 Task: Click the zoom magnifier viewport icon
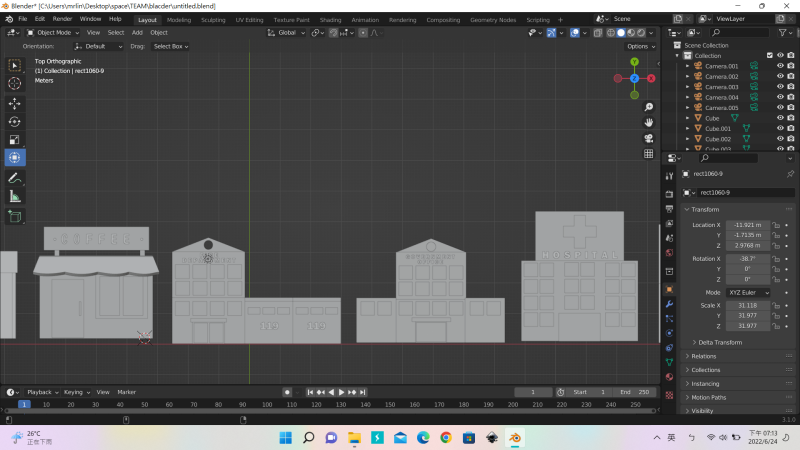coord(648,107)
